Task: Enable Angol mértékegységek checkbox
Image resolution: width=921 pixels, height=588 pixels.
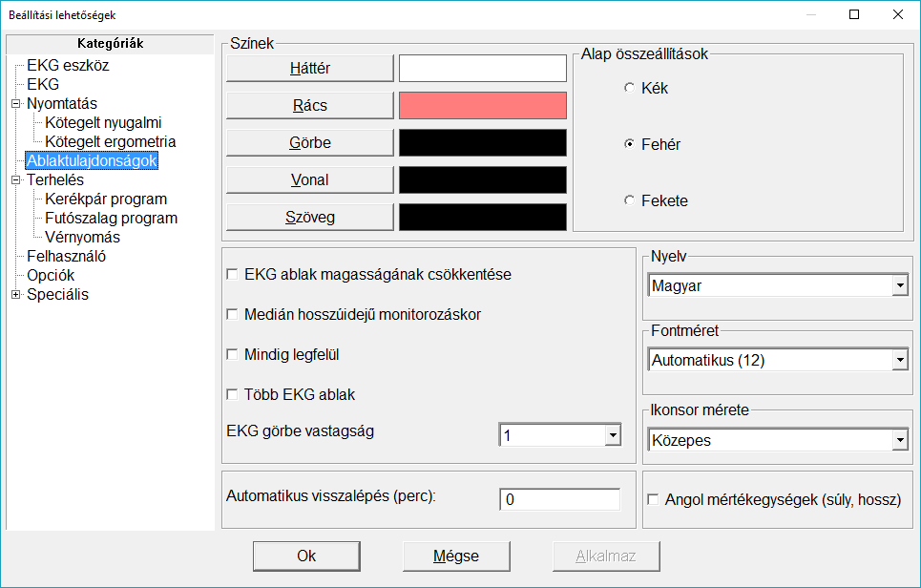Action: [653, 499]
